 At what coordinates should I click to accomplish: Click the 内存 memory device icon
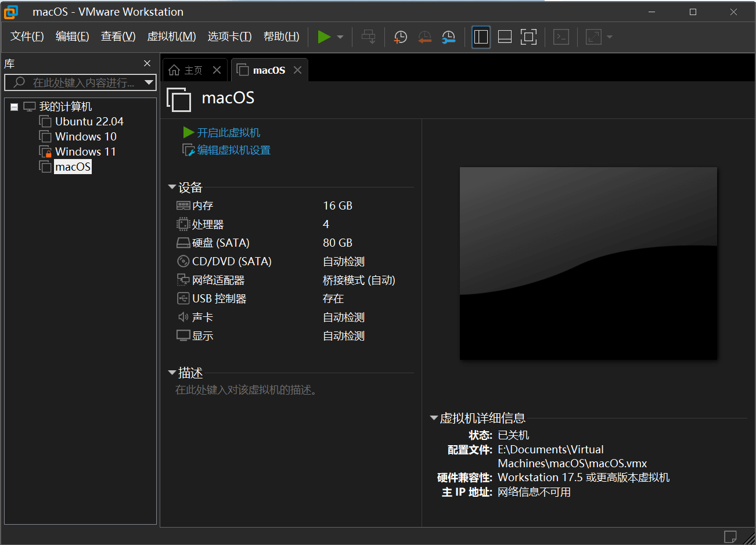click(183, 205)
